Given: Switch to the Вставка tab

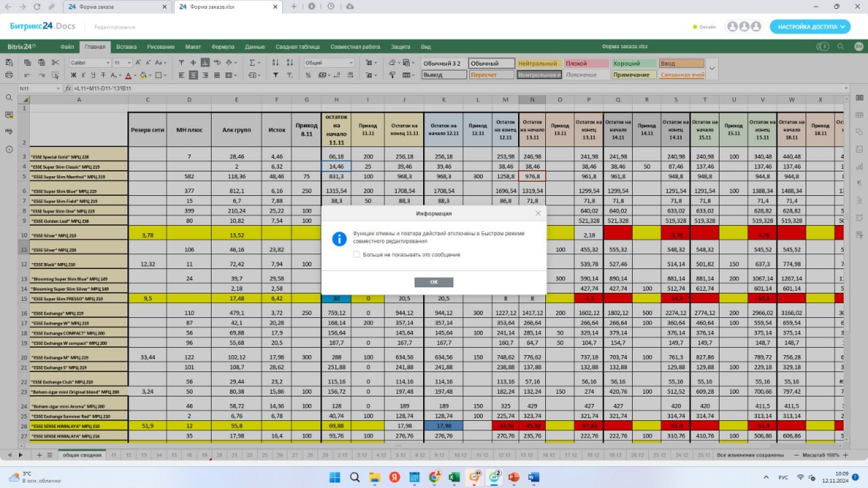Looking at the screenshot, I should click(126, 47).
